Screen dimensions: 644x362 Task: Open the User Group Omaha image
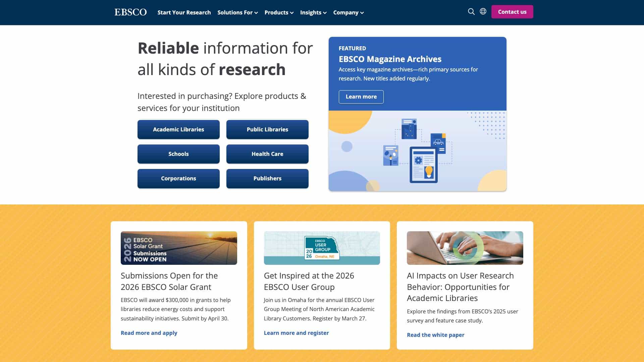322,248
